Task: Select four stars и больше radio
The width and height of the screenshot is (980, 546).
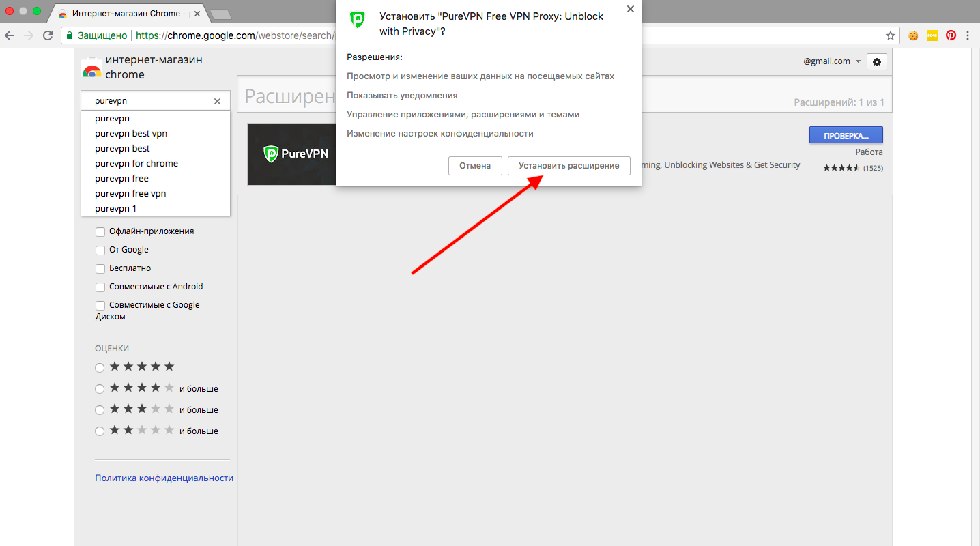Action: point(100,389)
